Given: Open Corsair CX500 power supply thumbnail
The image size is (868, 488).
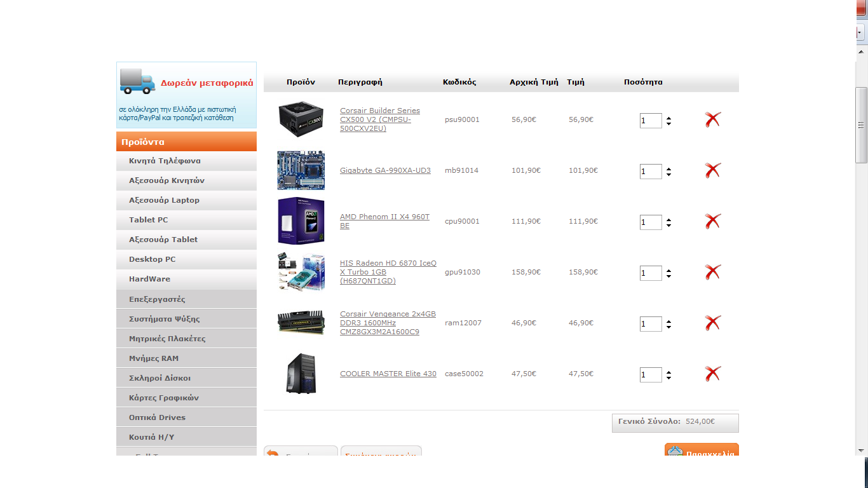Looking at the screenshot, I should point(301,119).
